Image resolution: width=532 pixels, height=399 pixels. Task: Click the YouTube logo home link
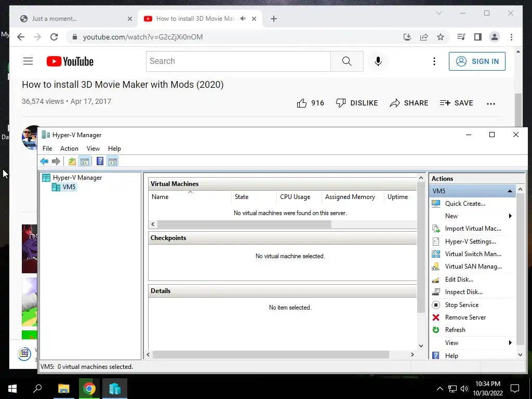[70, 61]
